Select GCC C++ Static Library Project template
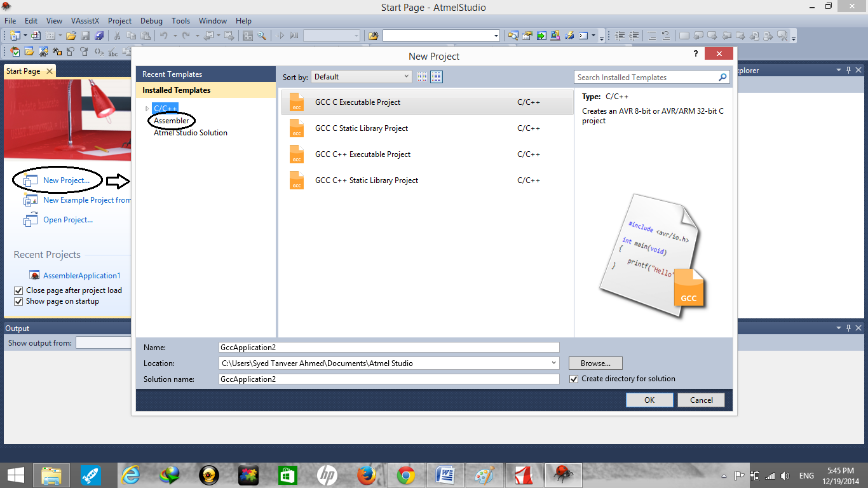868x488 pixels. pyautogui.click(x=426, y=180)
